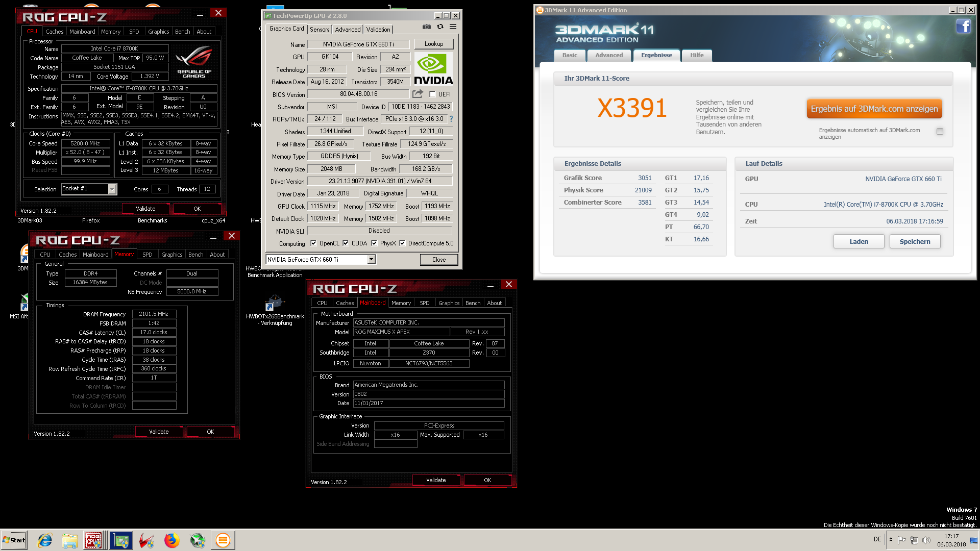The image size is (980, 551).
Task: Switch to 3DMark 11 Basic tab
Action: (570, 55)
